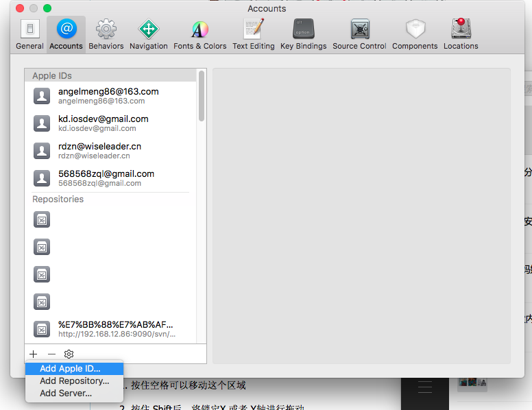Switch to Navigation preferences

point(149,34)
